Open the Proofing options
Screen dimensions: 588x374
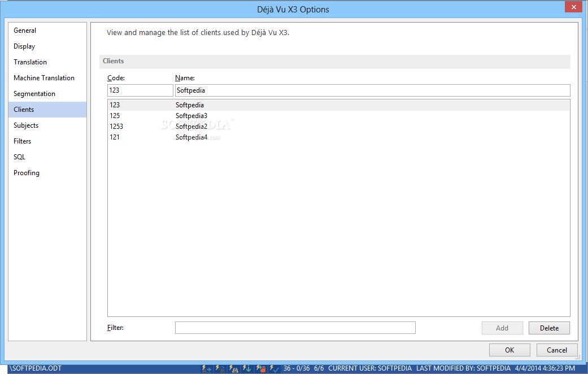pos(47,172)
